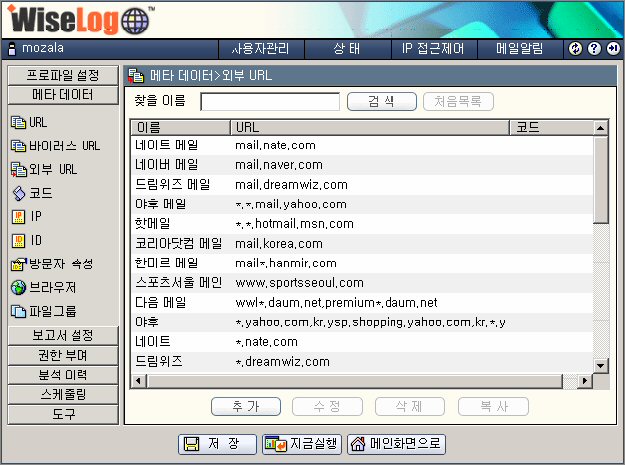The width and height of the screenshot is (625, 465).
Task: Click the 찾을 이름 search input field
Action: pyautogui.click(x=270, y=101)
